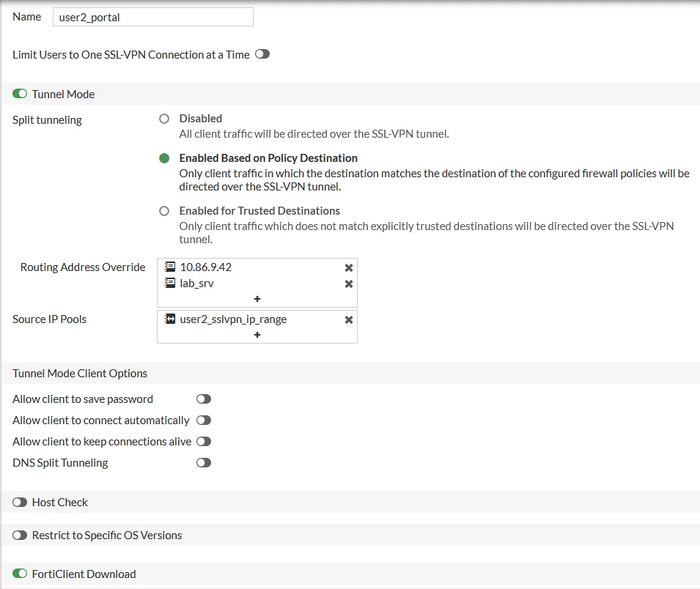Enable Allow client to keep connections alive
700x589 pixels.
[x=204, y=441]
